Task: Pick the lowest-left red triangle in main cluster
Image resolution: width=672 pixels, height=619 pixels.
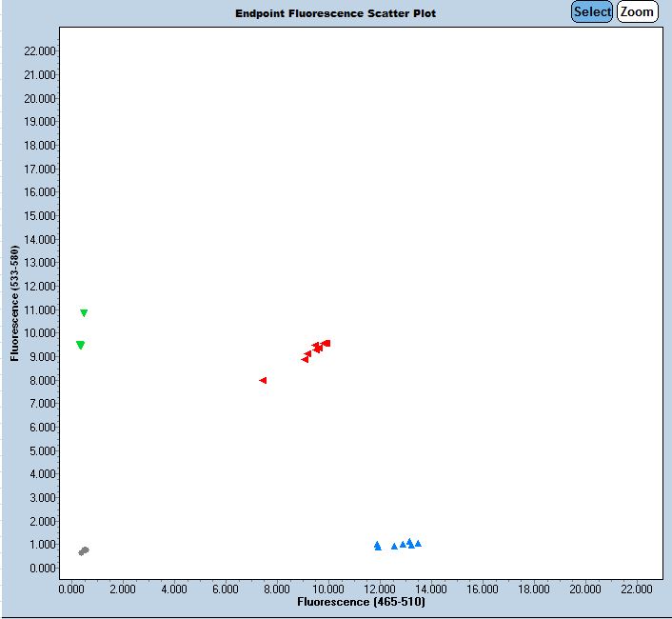Action: click(x=305, y=359)
